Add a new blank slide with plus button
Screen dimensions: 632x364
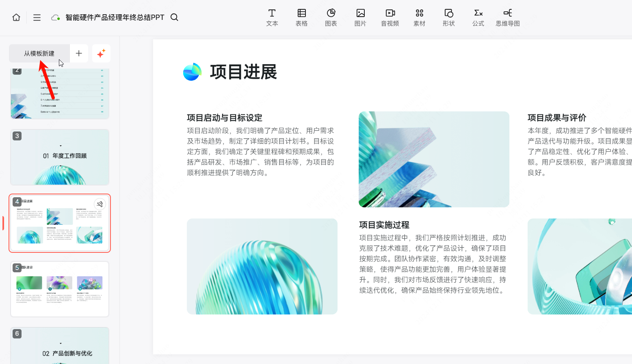tap(79, 53)
